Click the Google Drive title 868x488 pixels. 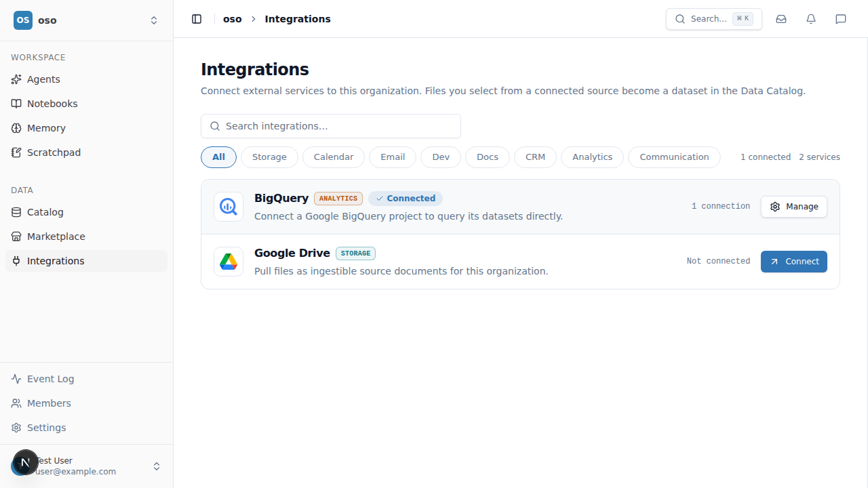(292, 253)
